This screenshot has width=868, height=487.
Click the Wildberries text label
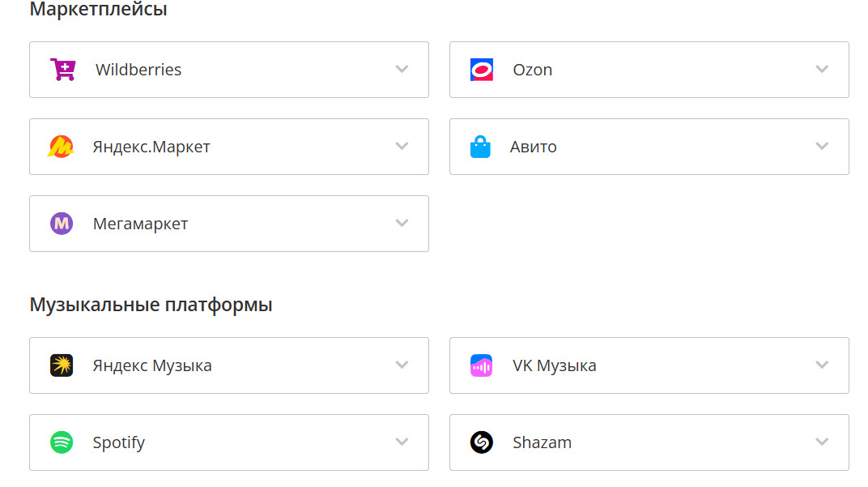pos(138,70)
